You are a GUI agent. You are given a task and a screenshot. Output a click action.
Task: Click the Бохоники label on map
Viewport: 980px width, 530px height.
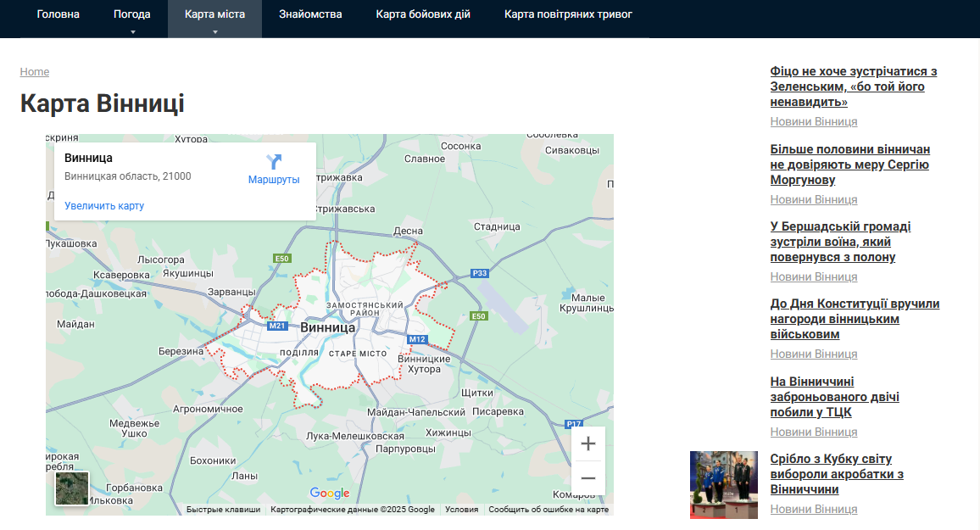(213, 460)
